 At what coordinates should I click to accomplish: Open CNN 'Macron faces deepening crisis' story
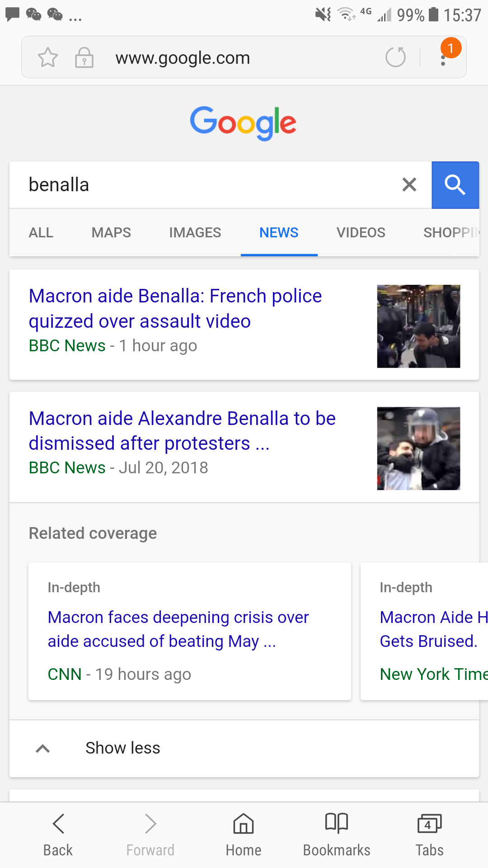(x=178, y=629)
